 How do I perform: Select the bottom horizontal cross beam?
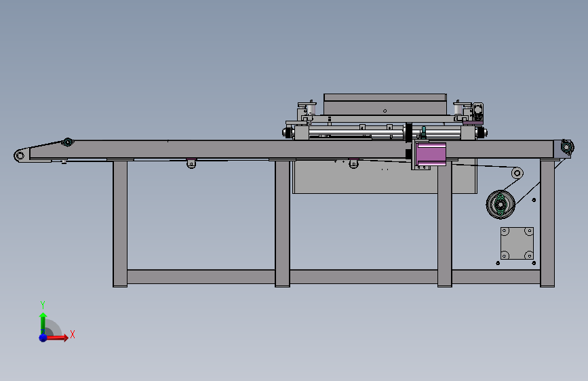click(x=334, y=277)
